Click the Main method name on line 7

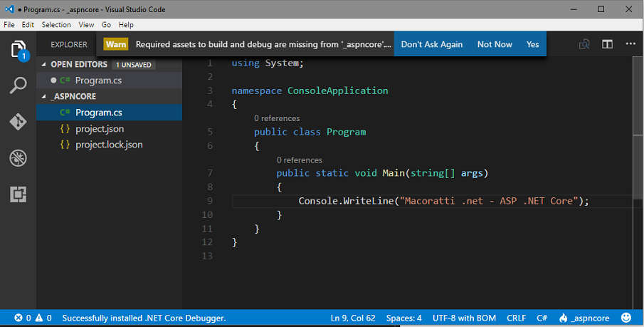[394, 173]
